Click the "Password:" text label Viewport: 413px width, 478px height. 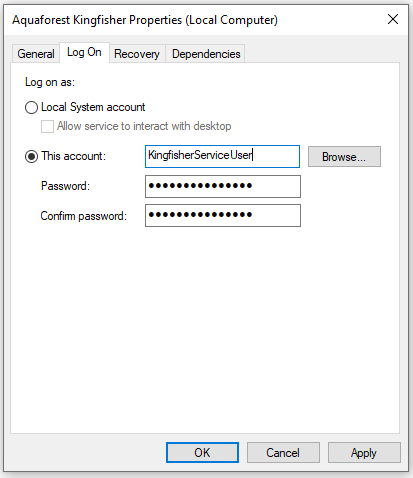click(x=65, y=186)
